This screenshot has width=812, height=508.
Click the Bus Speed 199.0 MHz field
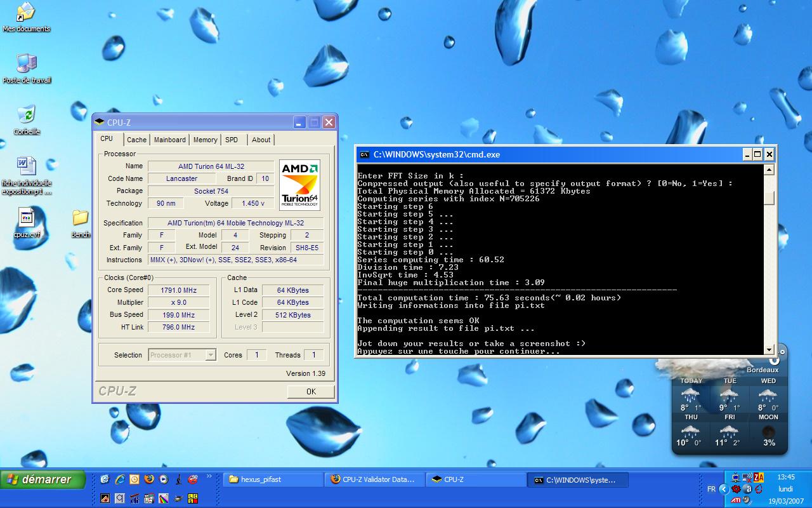[x=179, y=315]
